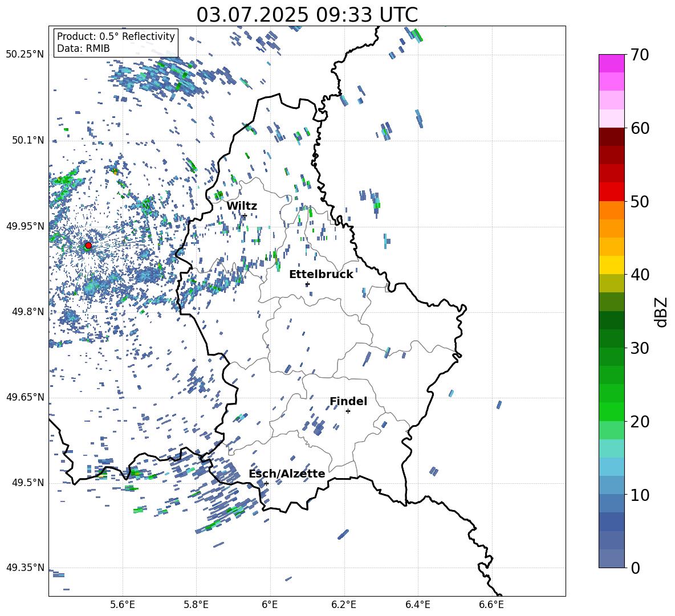The width and height of the screenshot is (675, 616).
Task: Click the plot title 03.07.2025 09:33 UTC
Action: click(x=307, y=15)
